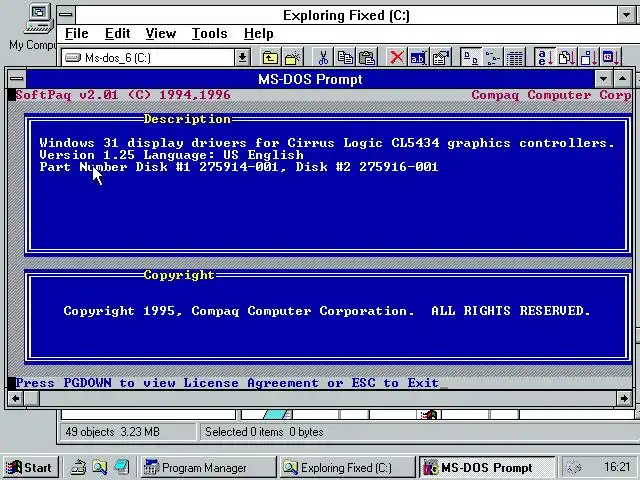Create a new folder from Explorer toolbar
The width and height of the screenshot is (640, 480).
(292, 58)
